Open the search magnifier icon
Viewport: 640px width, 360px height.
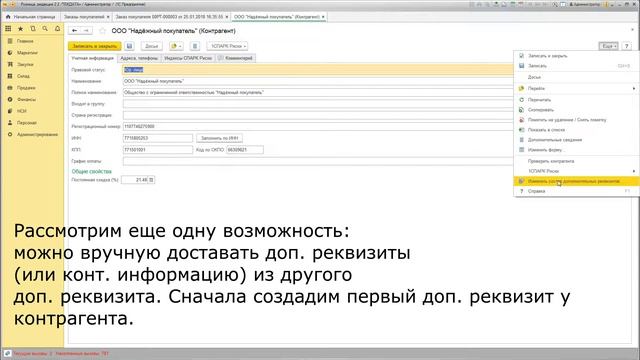[x=45, y=29]
